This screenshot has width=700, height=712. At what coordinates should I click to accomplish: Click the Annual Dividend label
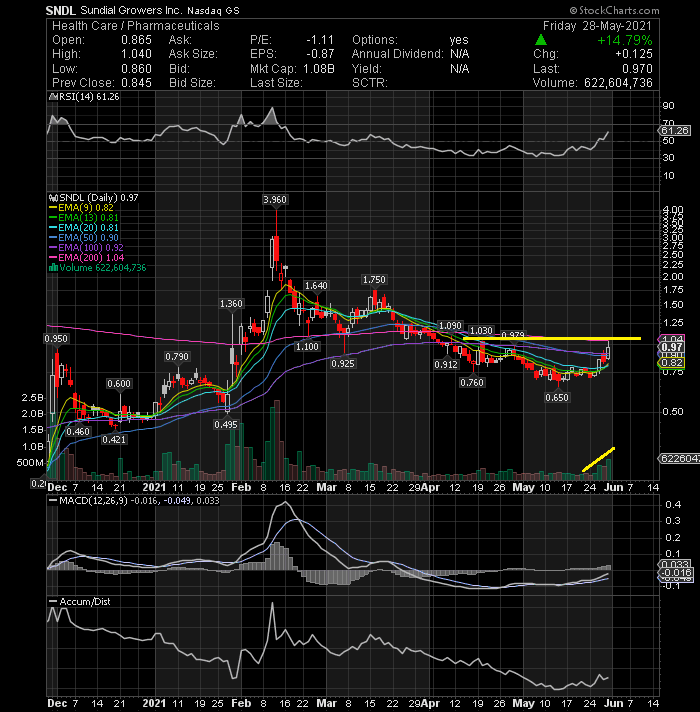[398, 54]
